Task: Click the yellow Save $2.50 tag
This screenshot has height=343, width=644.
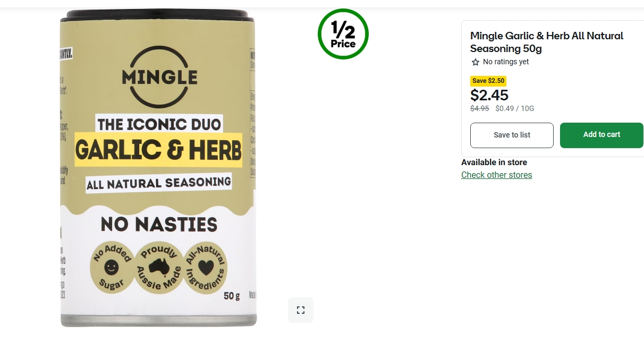Action: (488, 81)
